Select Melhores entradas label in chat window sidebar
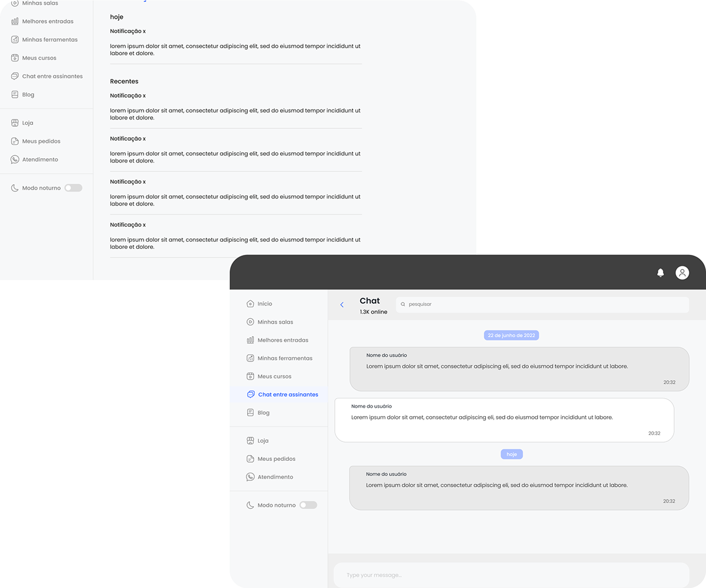This screenshot has width=706, height=588. pyautogui.click(x=283, y=340)
